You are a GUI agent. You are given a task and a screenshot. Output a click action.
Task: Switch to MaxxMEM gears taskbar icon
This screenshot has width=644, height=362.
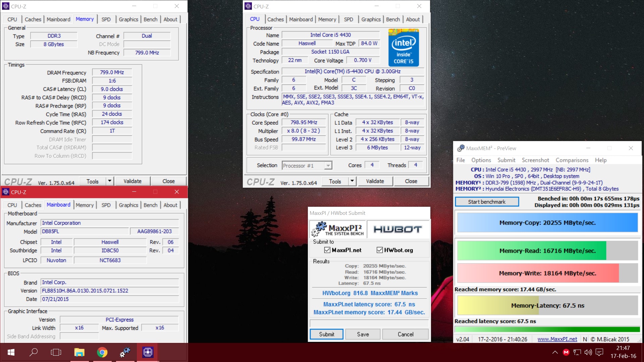125,352
